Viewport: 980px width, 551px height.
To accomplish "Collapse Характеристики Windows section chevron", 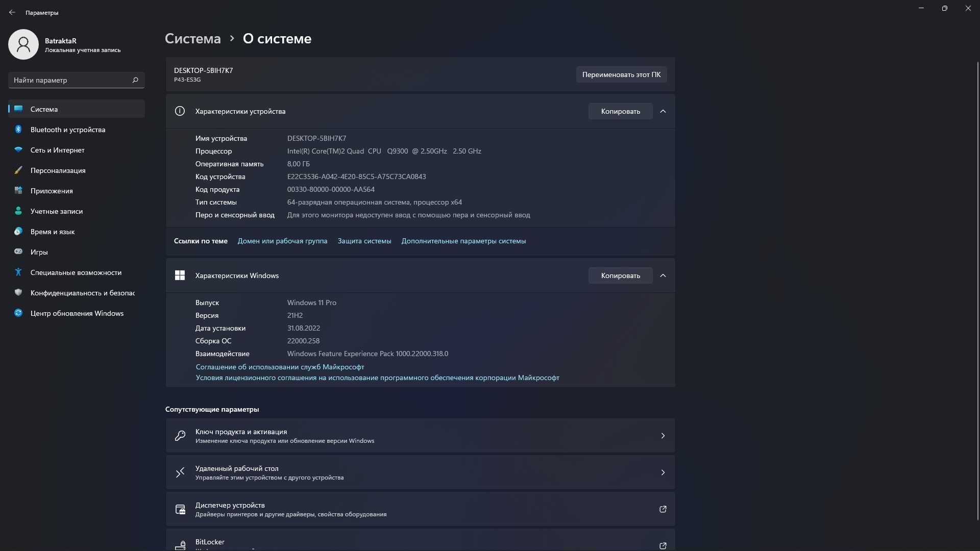I will 663,275.
